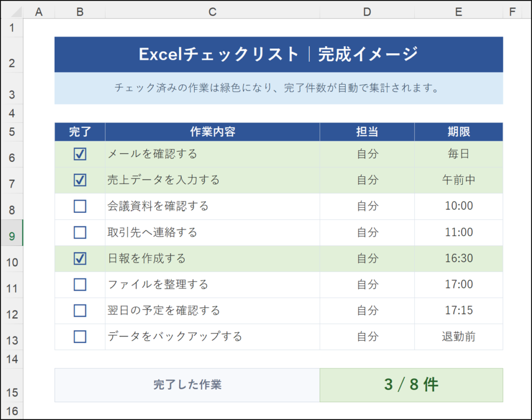Select 自分 cell in 日報を作成する row
This screenshot has height=420, width=532.
(x=367, y=259)
